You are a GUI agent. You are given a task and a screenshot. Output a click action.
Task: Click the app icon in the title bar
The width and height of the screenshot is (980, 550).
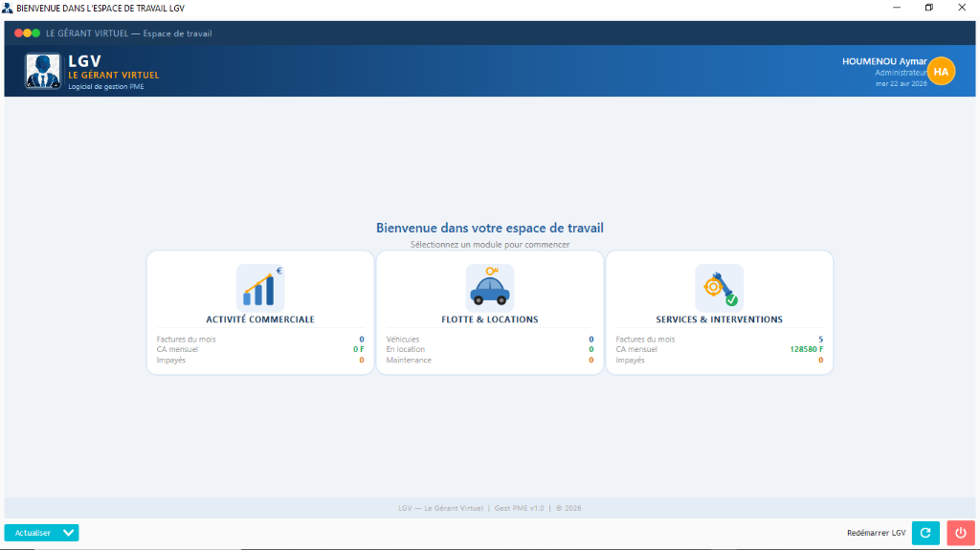pos(8,8)
